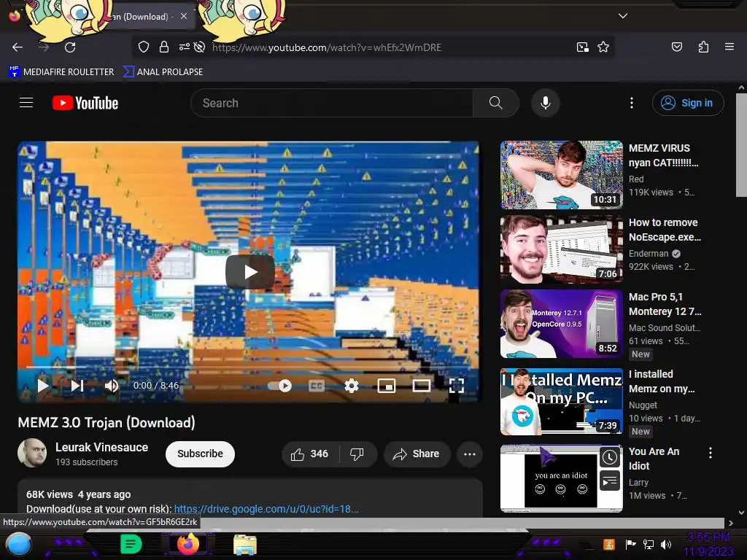
Task: Focus the YouTube Search field
Action: [x=332, y=103]
